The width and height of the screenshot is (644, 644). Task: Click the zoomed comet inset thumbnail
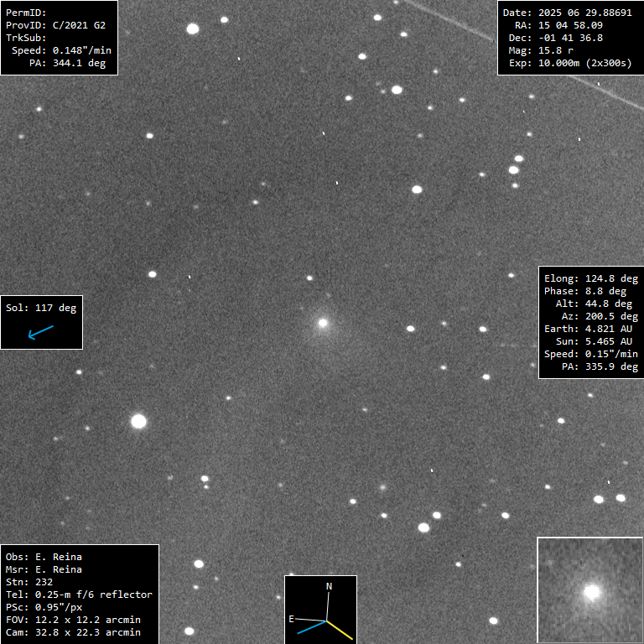(590, 590)
